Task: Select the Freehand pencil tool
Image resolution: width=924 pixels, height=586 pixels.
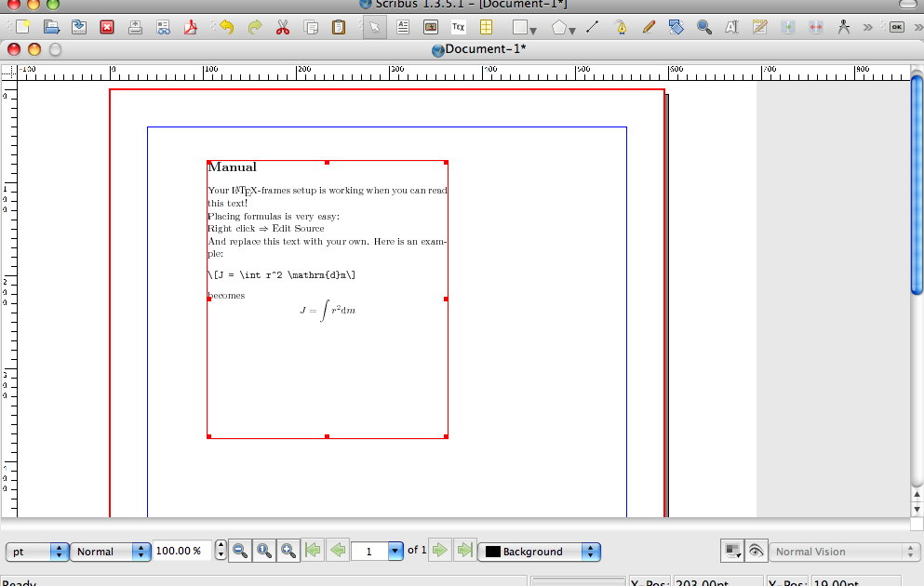Action: (649, 27)
